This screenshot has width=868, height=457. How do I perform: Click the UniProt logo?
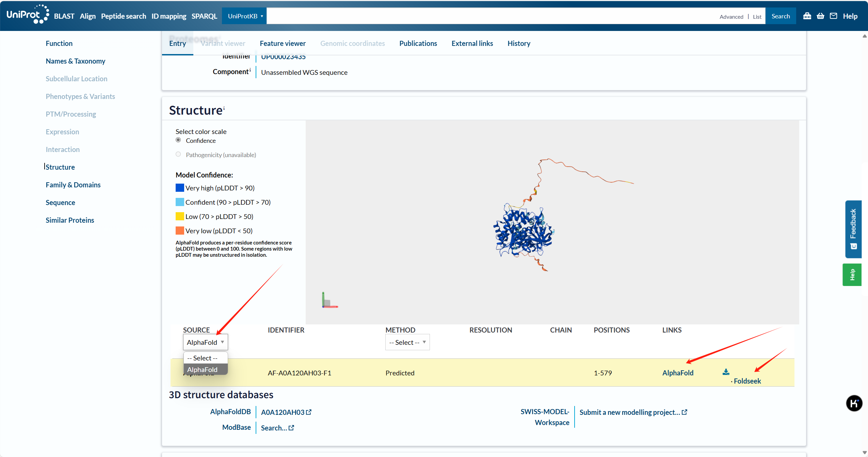click(27, 15)
